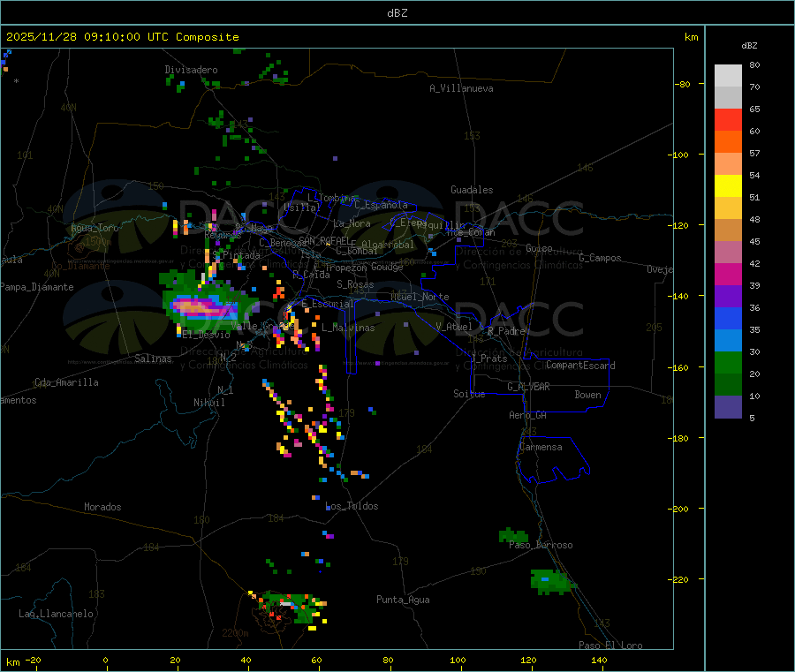Screen dimensions: 795x672
Task: Select the 'C_Española' map label
Action: (381, 205)
